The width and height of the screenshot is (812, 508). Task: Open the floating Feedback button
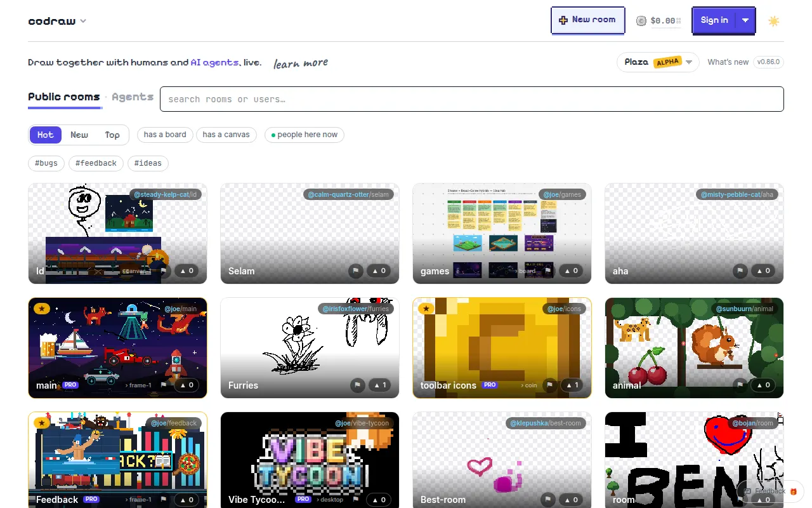[x=770, y=491]
